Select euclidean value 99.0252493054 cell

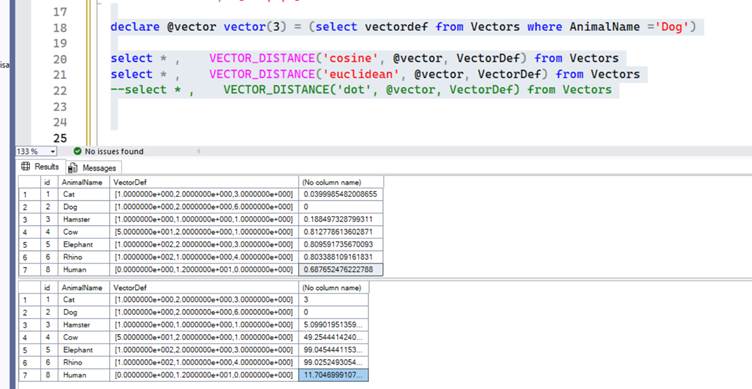[x=333, y=362]
